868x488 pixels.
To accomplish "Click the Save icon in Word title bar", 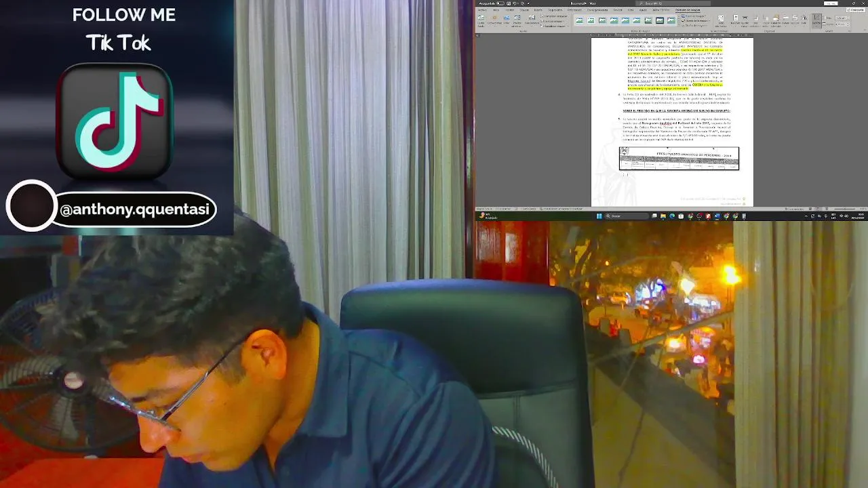I will pyautogui.click(x=509, y=3).
